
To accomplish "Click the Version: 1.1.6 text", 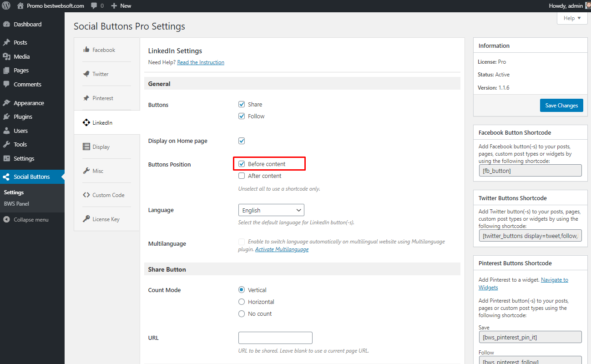I will tap(494, 87).
